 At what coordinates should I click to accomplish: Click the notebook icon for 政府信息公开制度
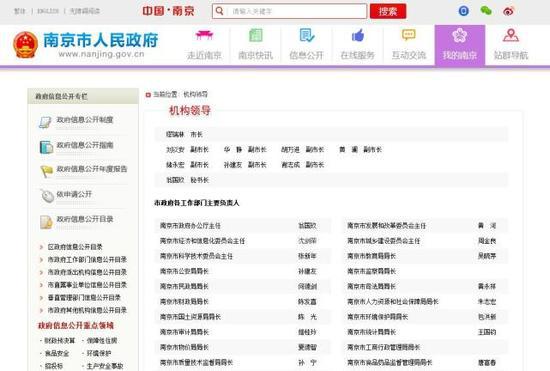(45, 122)
